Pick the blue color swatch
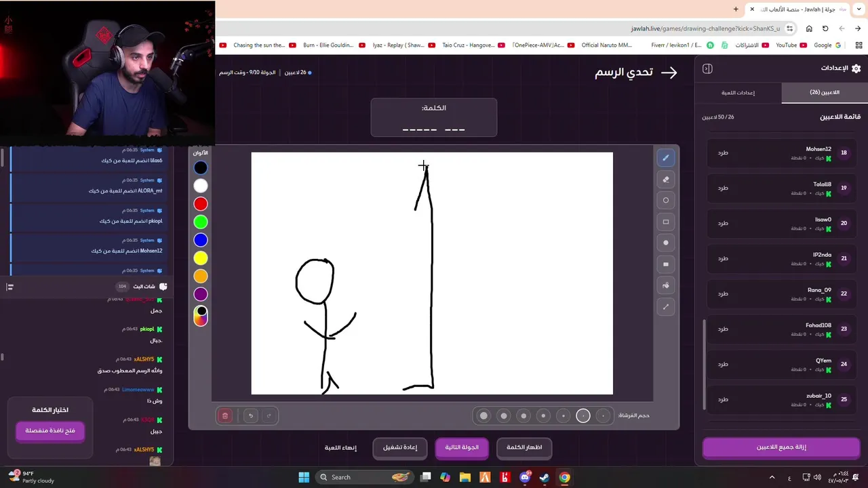This screenshot has width=868, height=488. 201,240
